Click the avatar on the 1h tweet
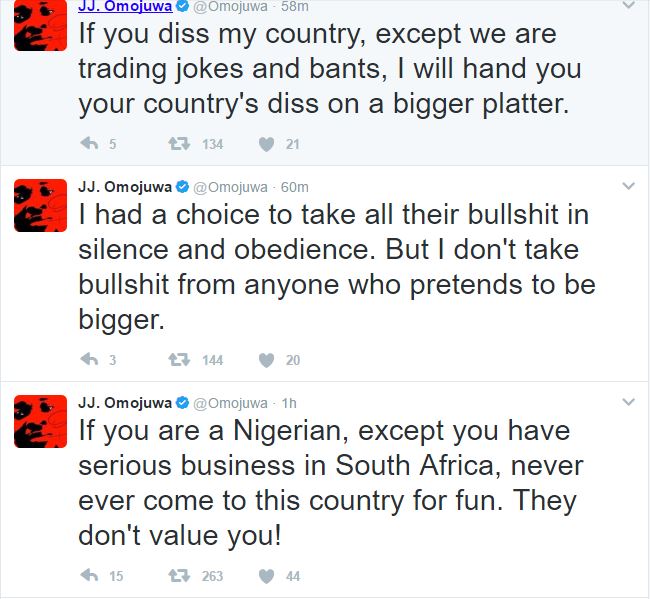 [40, 421]
